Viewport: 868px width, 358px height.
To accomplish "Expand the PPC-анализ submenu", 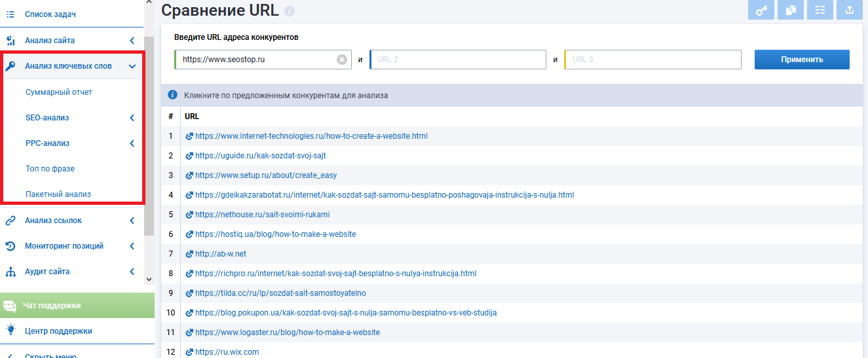I will coord(132,143).
